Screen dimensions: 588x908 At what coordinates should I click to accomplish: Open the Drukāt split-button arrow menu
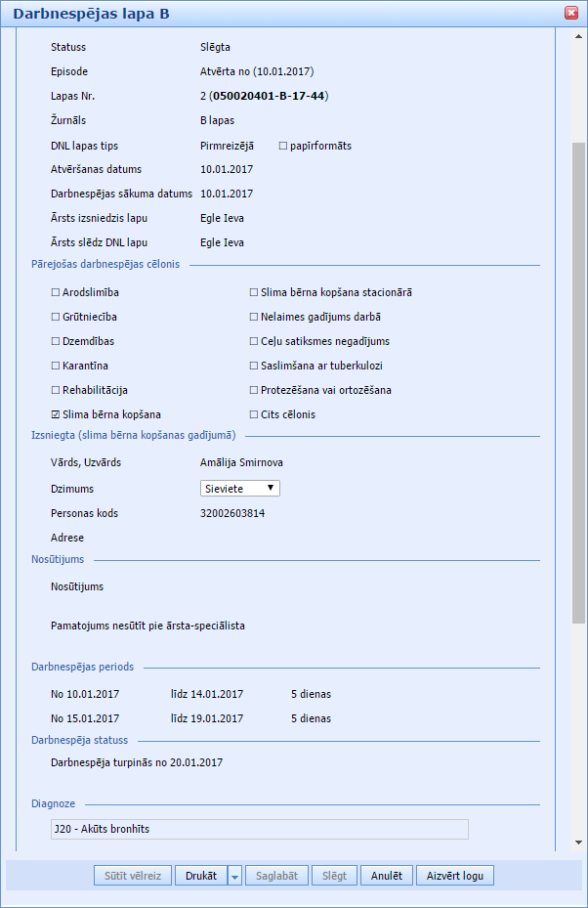tap(234, 876)
